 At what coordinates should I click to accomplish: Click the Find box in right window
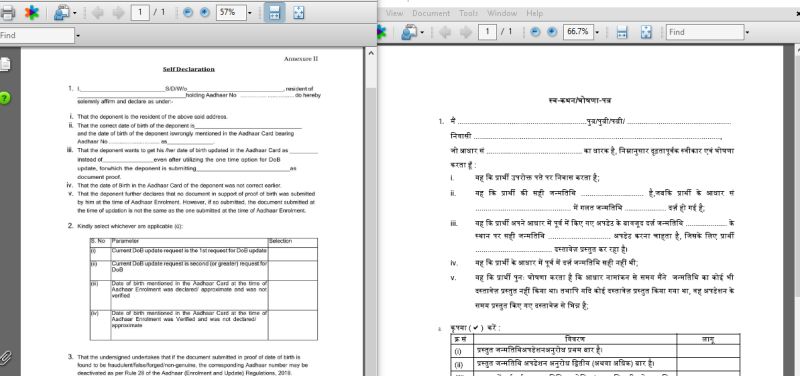(x=705, y=32)
